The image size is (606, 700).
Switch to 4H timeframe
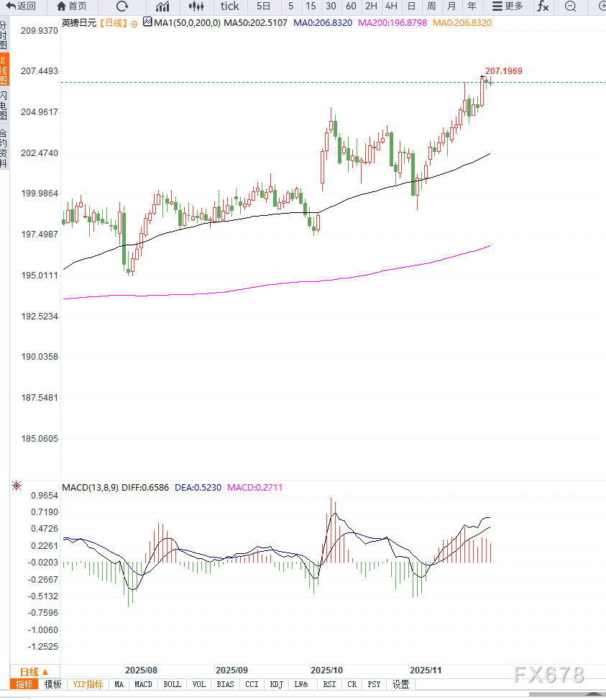click(391, 6)
